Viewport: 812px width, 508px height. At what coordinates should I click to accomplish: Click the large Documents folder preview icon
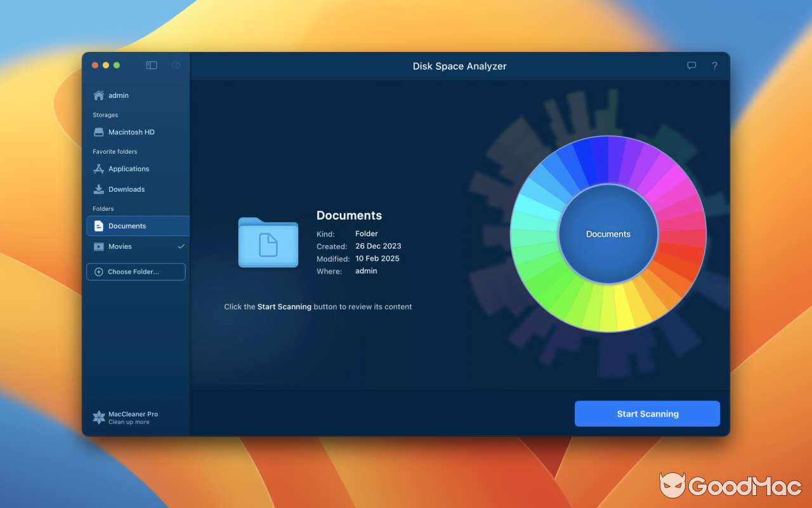[268, 243]
